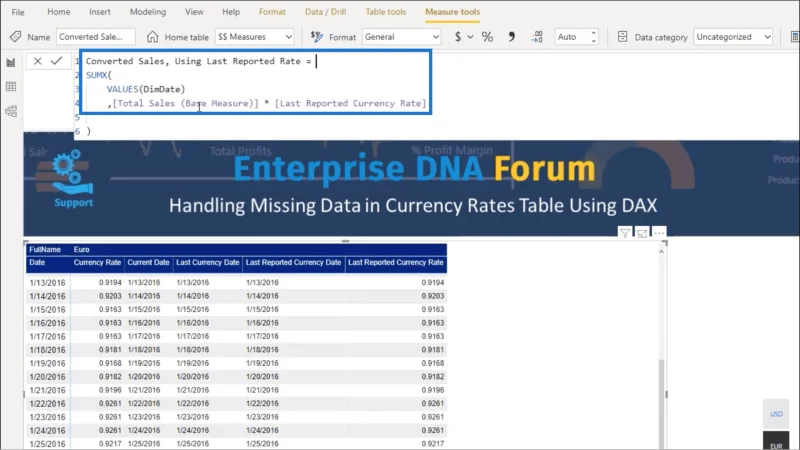Open the Report view in sidebar

(11, 63)
